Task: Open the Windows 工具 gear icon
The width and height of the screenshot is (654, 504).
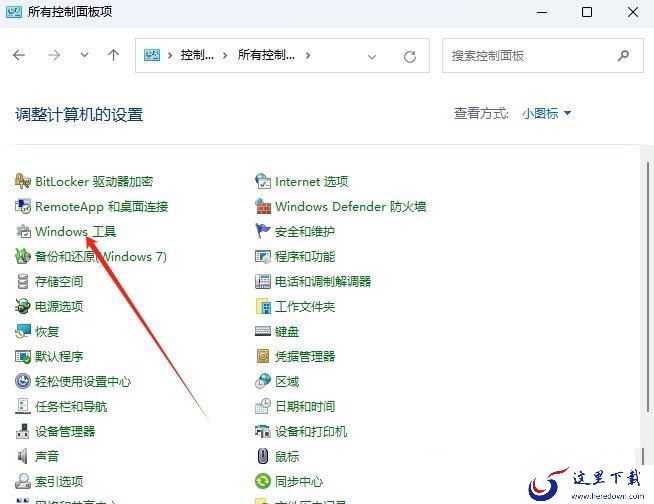Action: coord(23,232)
